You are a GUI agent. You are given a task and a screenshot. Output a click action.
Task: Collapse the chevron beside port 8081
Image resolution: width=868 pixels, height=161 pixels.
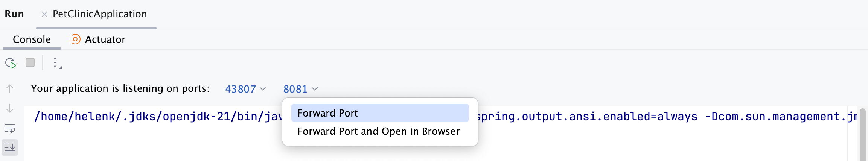pos(315,89)
